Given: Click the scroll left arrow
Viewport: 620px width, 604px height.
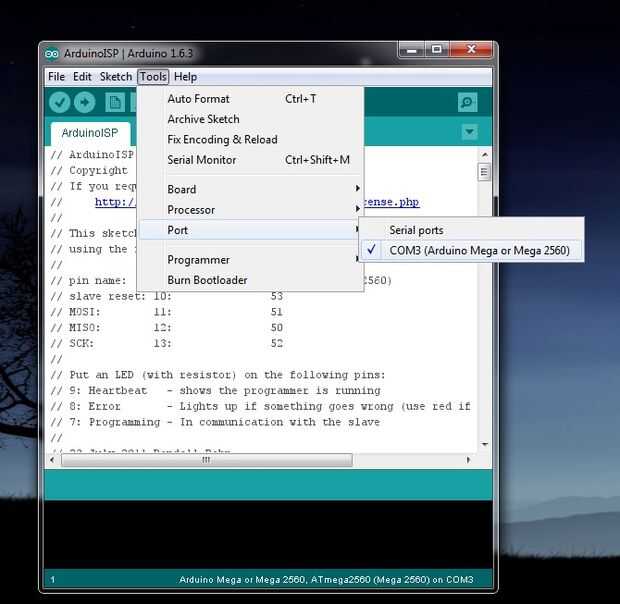Looking at the screenshot, I should (53, 460).
